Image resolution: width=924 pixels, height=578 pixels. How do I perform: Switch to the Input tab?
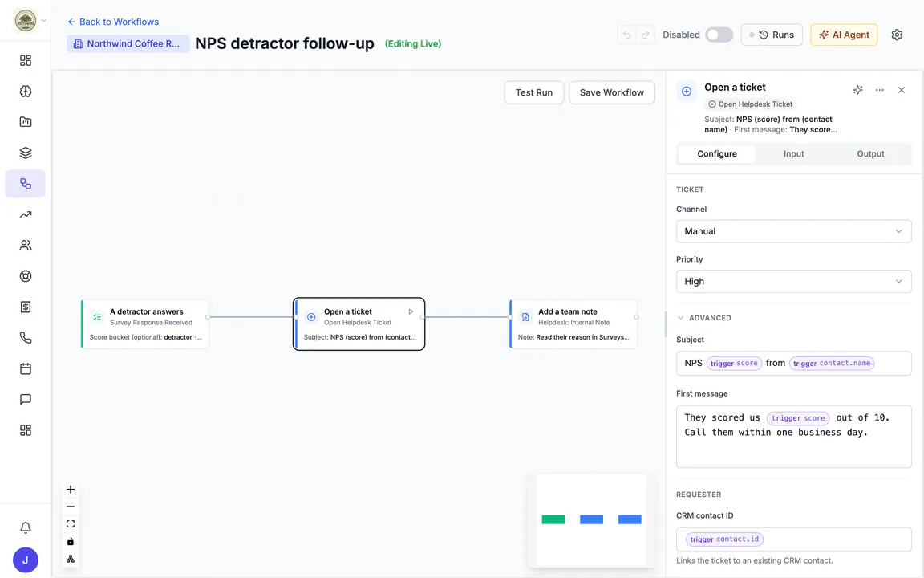pyautogui.click(x=794, y=154)
